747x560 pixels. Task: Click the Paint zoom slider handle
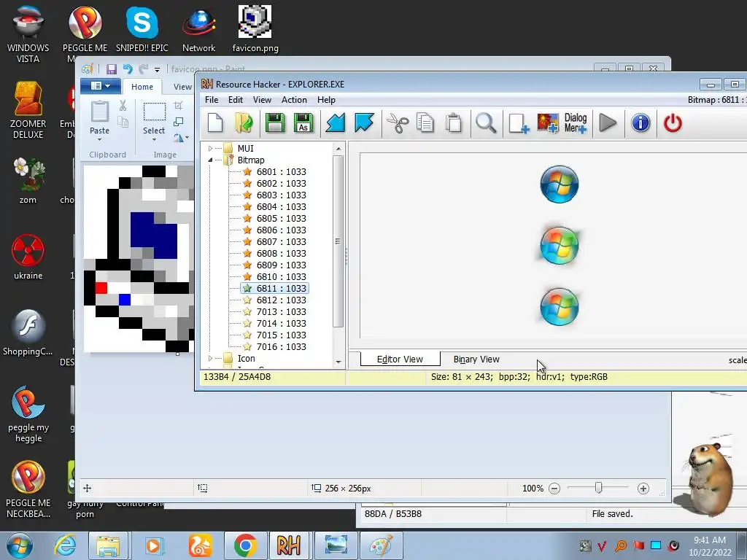598,488
